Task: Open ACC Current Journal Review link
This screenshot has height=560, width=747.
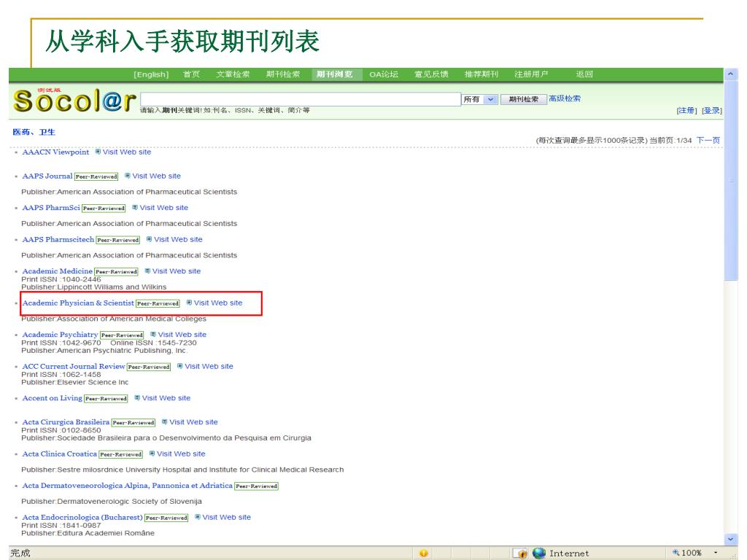Action: (x=74, y=366)
